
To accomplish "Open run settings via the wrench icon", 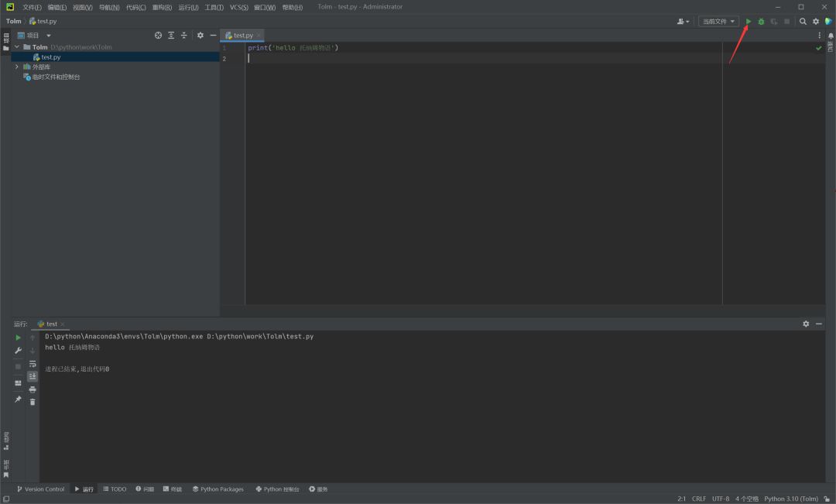I will coord(19,351).
